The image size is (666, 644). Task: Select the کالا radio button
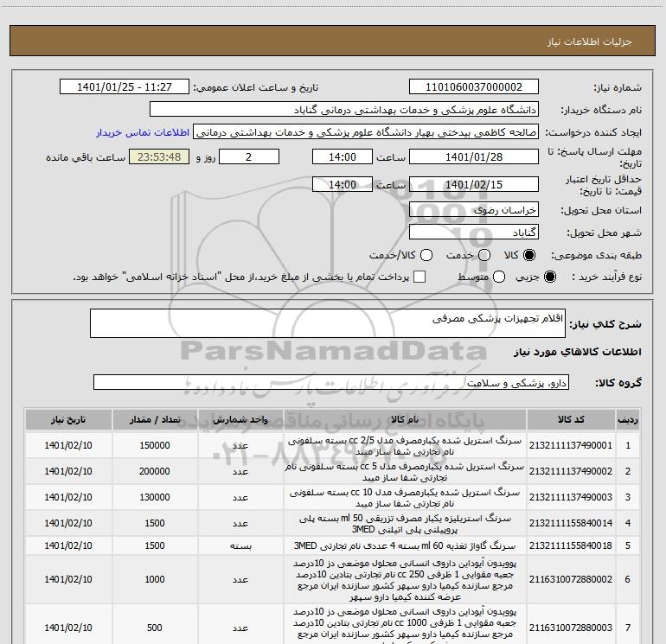(529, 255)
